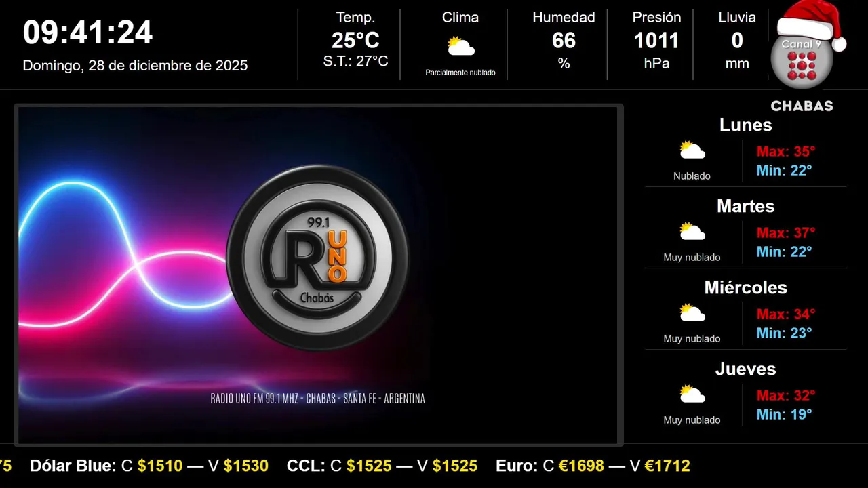Click the Presión heading
The width and height of the screenshot is (868, 488).
[x=656, y=18]
